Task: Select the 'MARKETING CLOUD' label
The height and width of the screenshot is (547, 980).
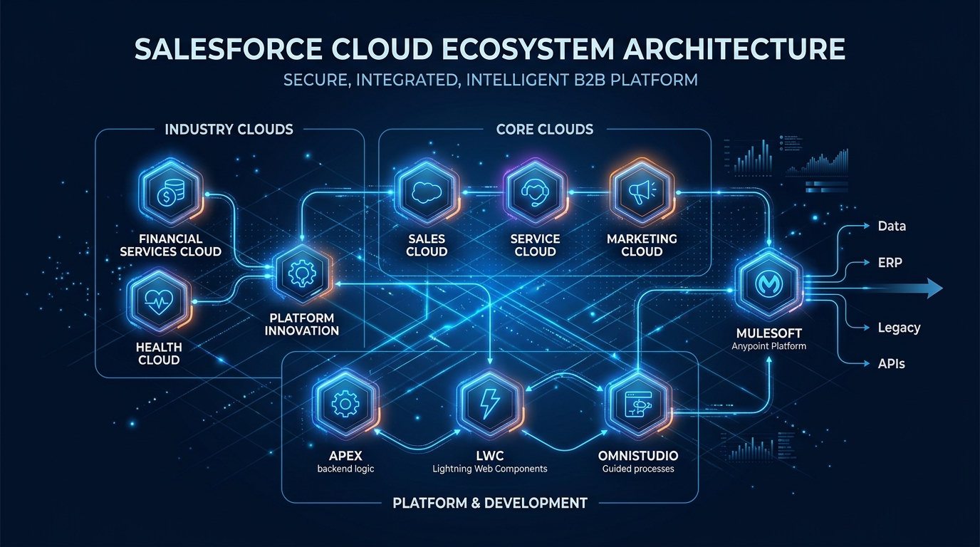Action: tap(642, 245)
